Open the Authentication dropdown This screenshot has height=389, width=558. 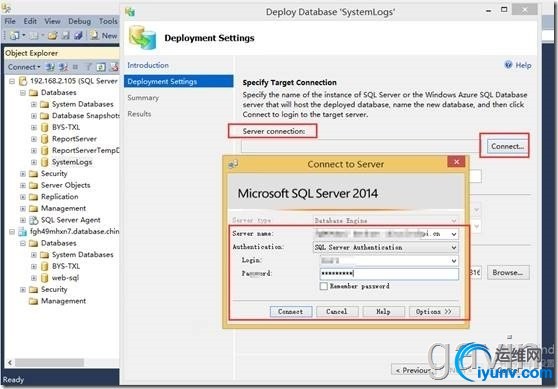pos(454,247)
